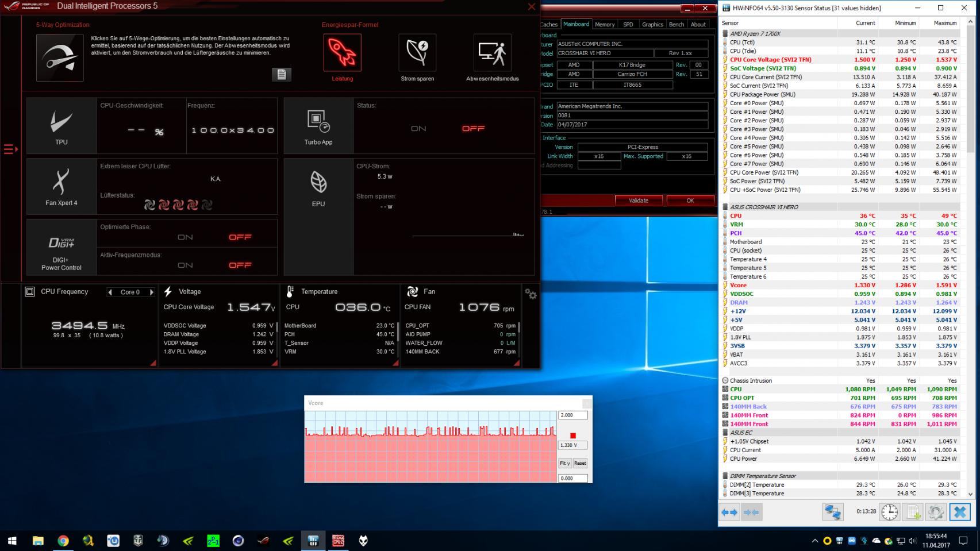Enable Aktiv-Frequenzmodus with ON
980x551 pixels.
tap(185, 265)
